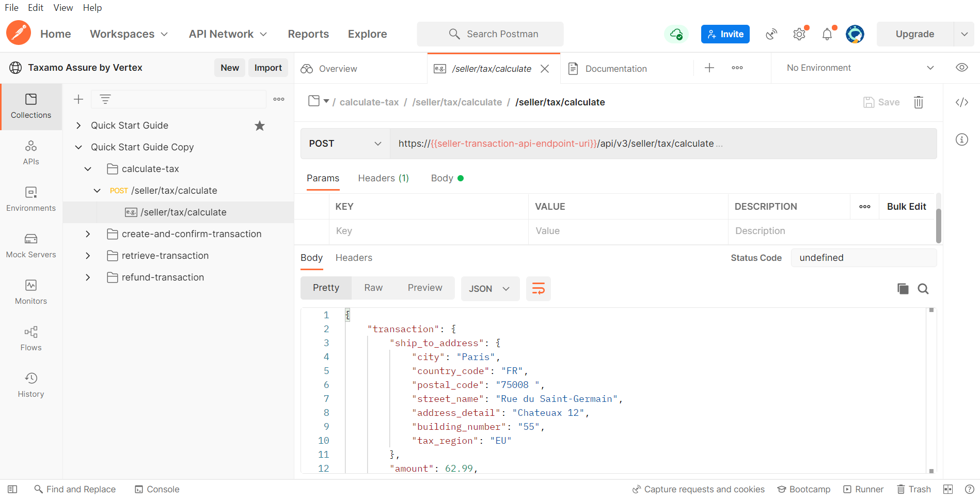Open tab bar more options
The image size is (980, 498).
[737, 68]
